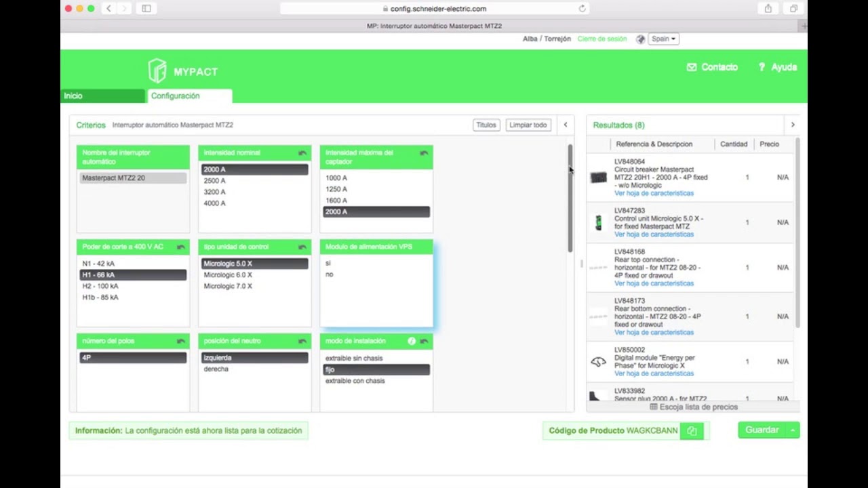Select the Safari tab 'MP: Interruptor automático Masterpact MTZ2'
This screenshot has width=868, height=488.
pos(434,26)
